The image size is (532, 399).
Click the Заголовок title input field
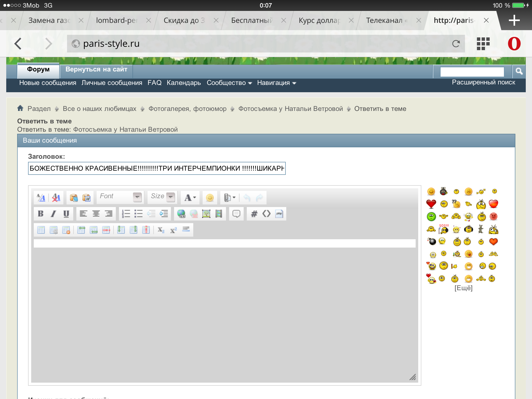[x=157, y=168]
